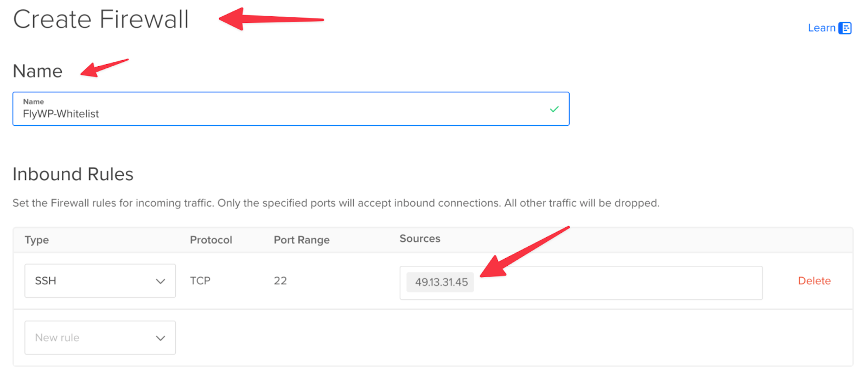The width and height of the screenshot is (868, 384).
Task: Click the Learn documentation icon
Action: [x=845, y=28]
